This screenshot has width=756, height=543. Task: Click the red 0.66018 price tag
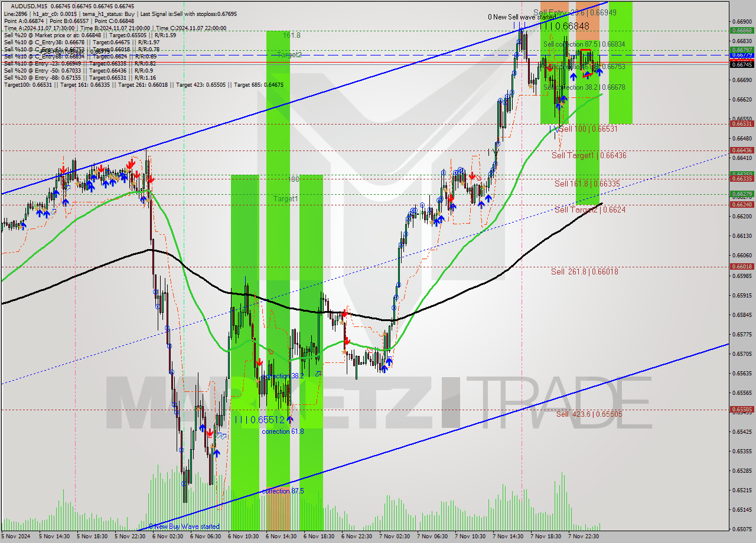[742, 267]
